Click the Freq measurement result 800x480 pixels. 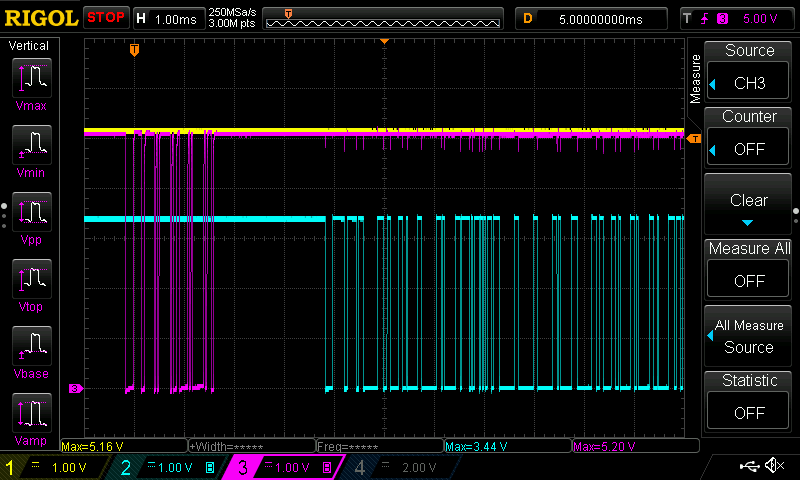pyautogui.click(x=380, y=446)
